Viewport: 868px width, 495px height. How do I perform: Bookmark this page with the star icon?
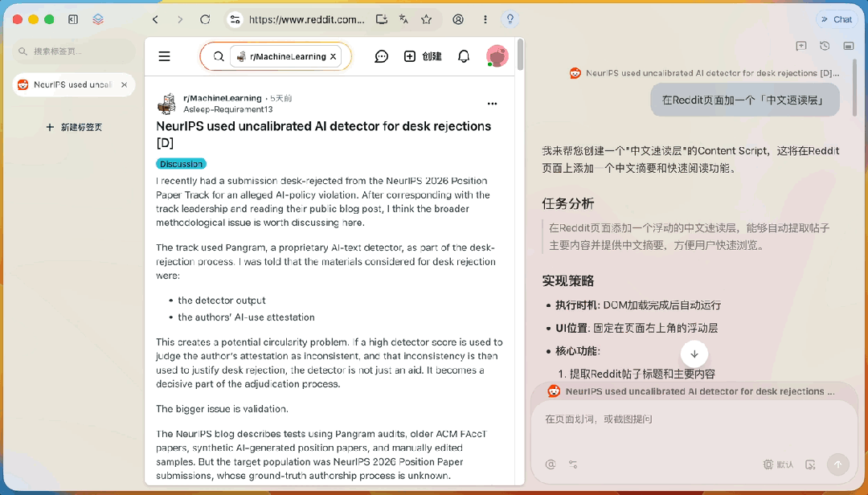point(426,19)
